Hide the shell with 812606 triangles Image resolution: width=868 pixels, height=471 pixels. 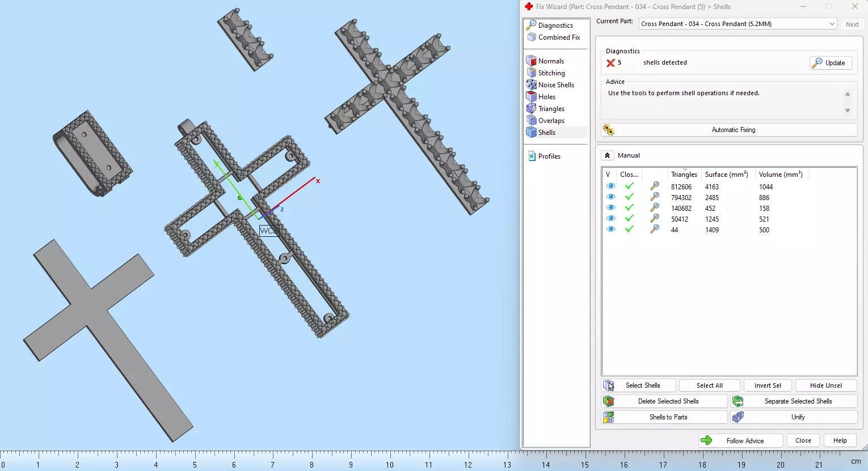[x=611, y=186]
